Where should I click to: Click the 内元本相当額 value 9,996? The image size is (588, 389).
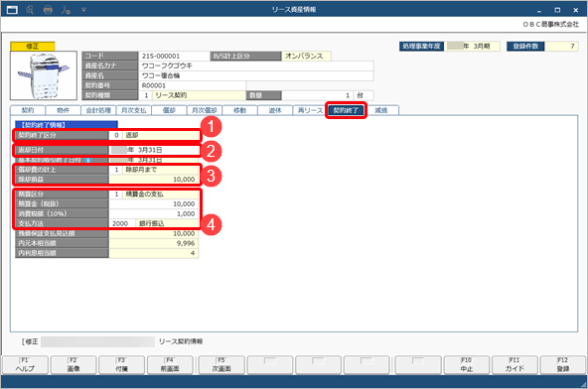click(154, 243)
